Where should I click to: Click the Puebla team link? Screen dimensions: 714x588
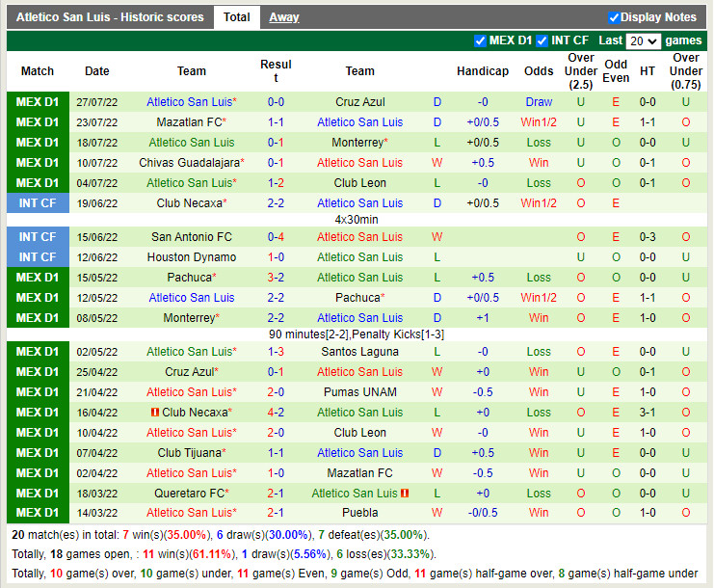pos(359,513)
